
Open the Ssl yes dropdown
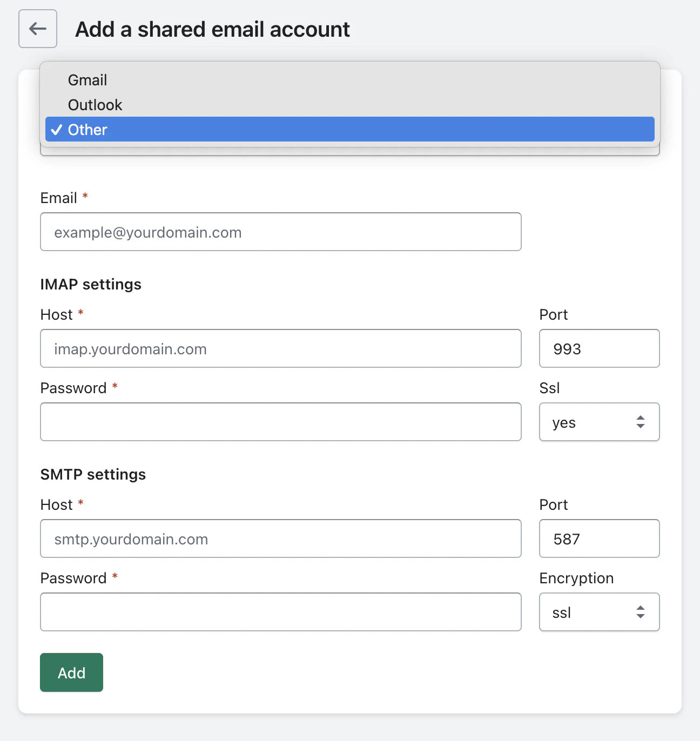pyautogui.click(x=600, y=422)
